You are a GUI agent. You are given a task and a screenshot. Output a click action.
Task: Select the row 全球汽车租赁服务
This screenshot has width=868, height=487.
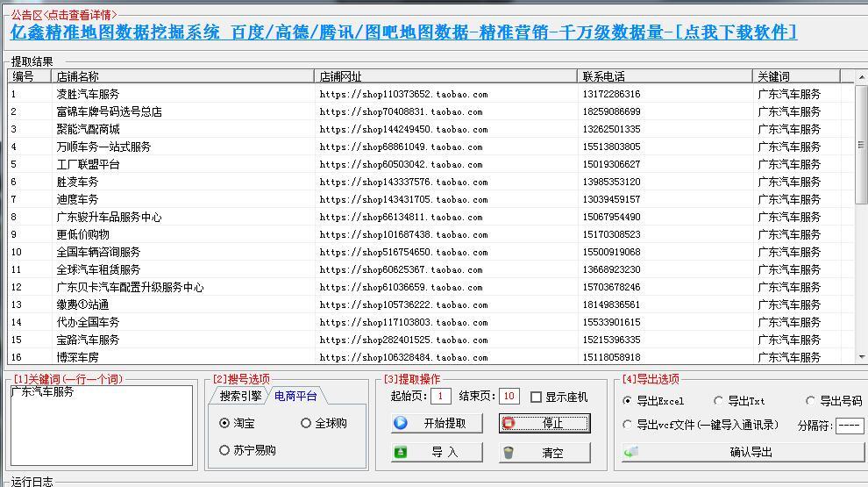tap(431, 269)
